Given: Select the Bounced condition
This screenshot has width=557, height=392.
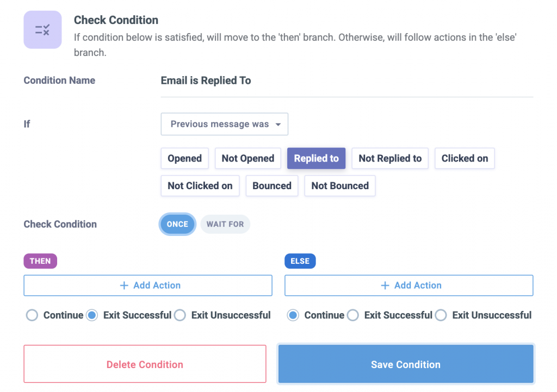Looking at the screenshot, I should 271,185.
